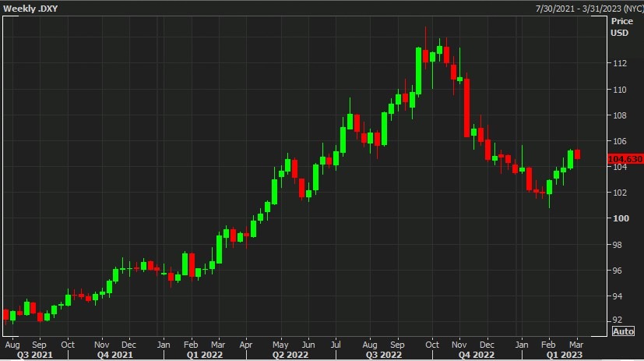This screenshot has height=361, width=644.
Task: Click the Q1 2022 quarter label
Action: tap(204, 355)
